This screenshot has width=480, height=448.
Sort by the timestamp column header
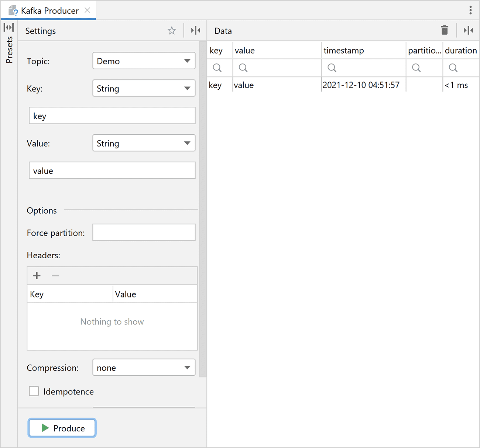pos(364,50)
